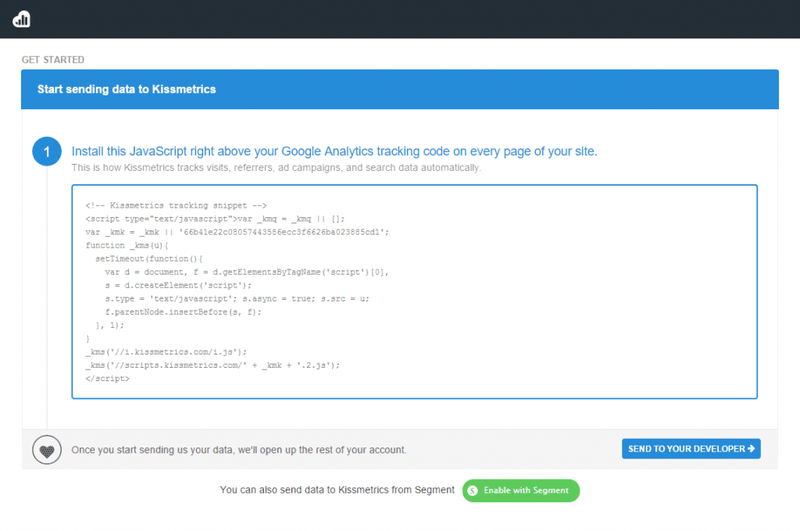Click the code line containing the _kmk API key
This screenshot has width=800, height=531.
click(237, 232)
